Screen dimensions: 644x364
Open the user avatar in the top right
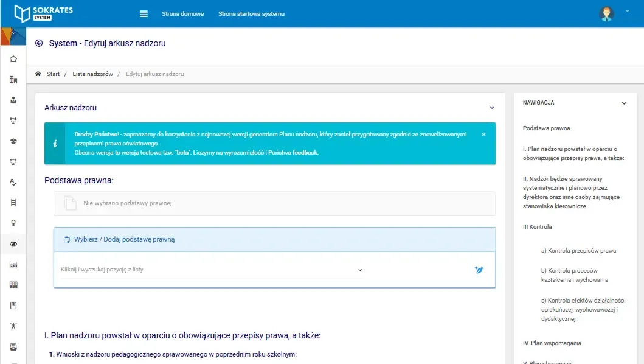pyautogui.click(x=606, y=12)
